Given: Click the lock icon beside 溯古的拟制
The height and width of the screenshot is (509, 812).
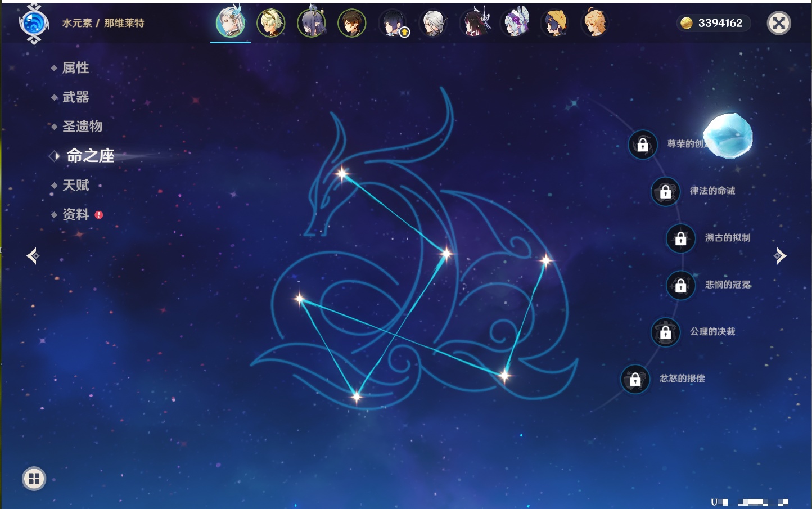Looking at the screenshot, I should 680,238.
